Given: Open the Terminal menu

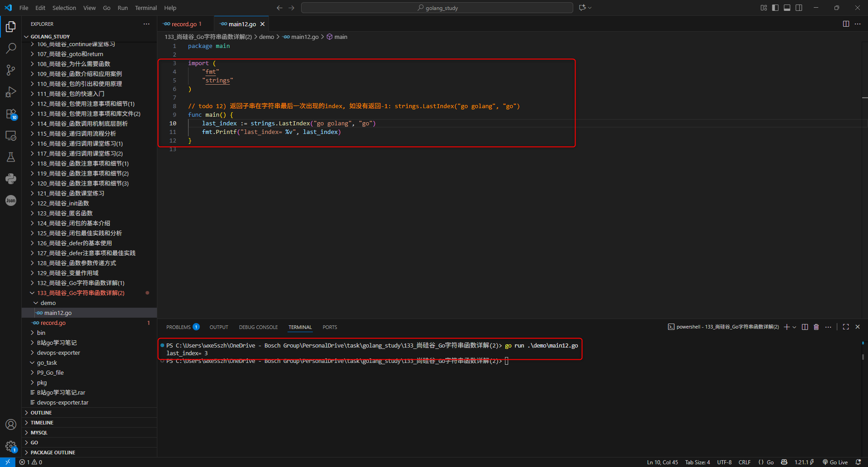Looking at the screenshot, I should (x=146, y=8).
